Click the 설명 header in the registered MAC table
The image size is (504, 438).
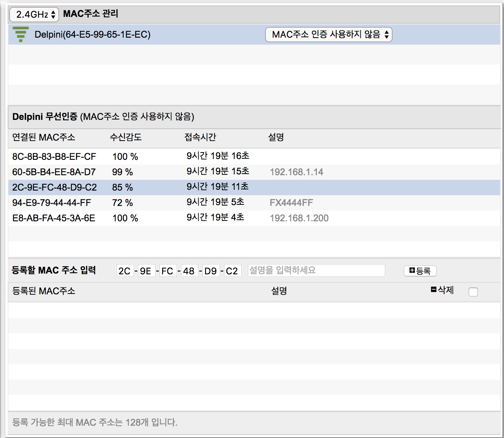(279, 291)
